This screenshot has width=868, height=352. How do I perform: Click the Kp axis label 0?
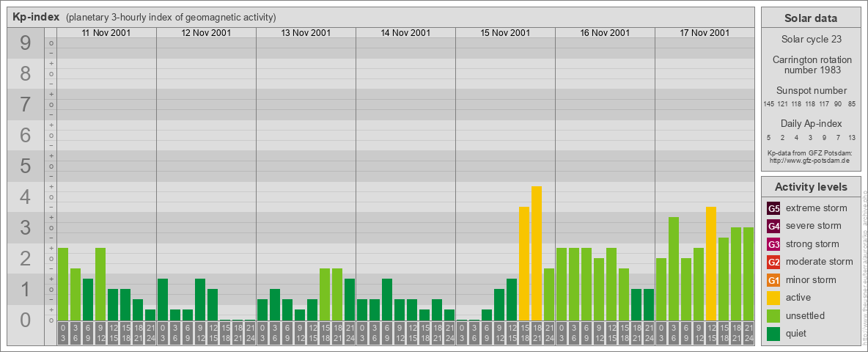(x=26, y=320)
